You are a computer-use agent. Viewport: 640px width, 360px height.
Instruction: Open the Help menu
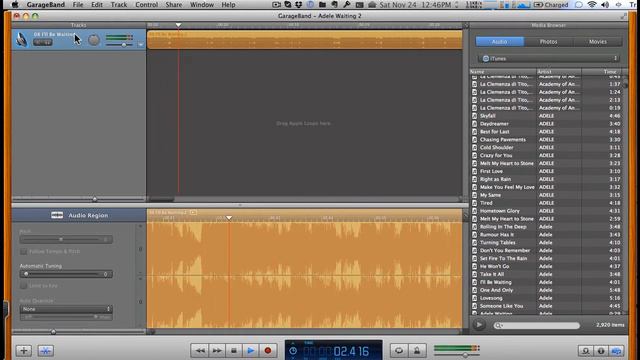pos(228,5)
